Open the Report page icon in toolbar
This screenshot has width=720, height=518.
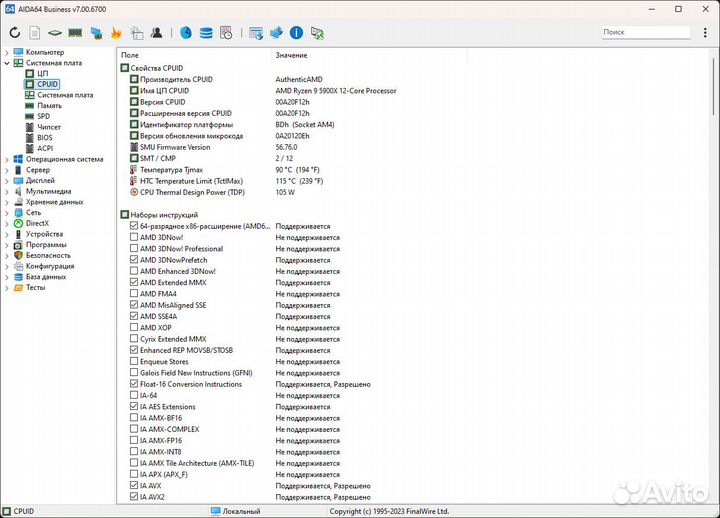(x=35, y=33)
